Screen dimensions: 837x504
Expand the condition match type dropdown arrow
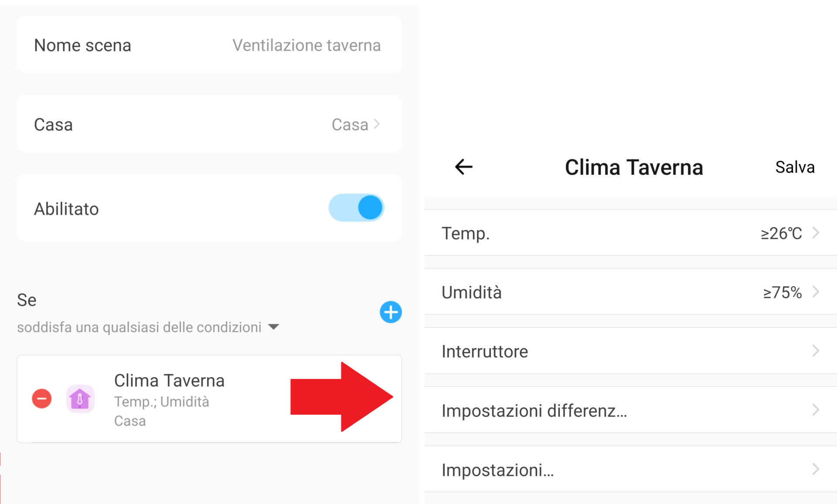point(274,327)
